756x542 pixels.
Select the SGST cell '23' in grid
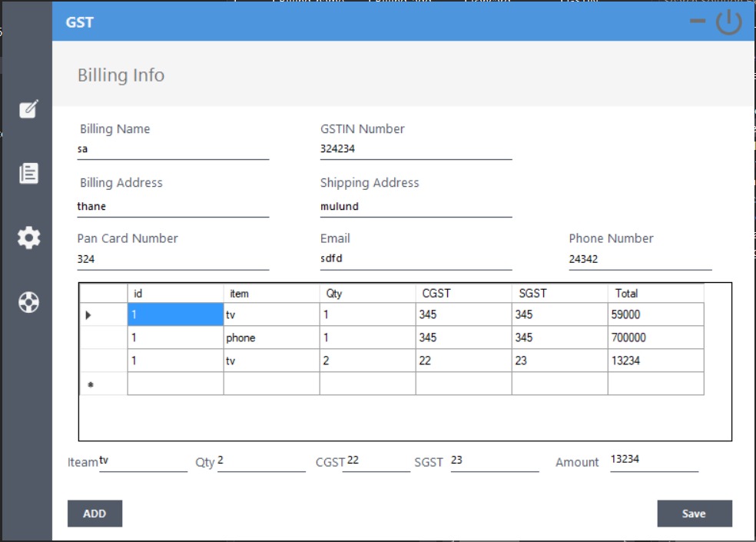point(559,361)
